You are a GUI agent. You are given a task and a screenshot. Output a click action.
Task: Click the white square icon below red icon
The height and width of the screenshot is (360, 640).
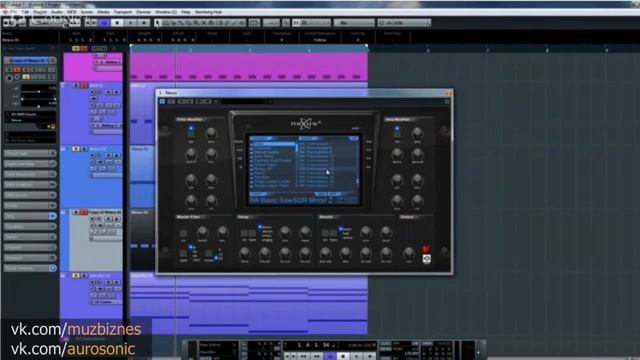tap(427, 259)
